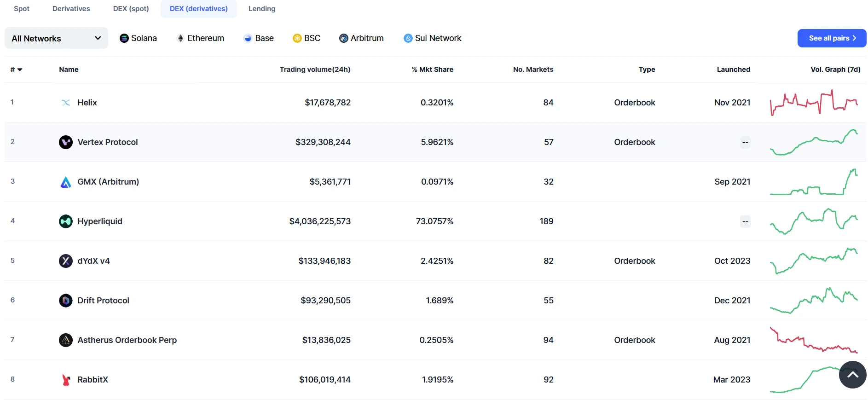This screenshot has height=400, width=868.
Task: Sort by Trading volume(24h) column header
Action: 315,70
